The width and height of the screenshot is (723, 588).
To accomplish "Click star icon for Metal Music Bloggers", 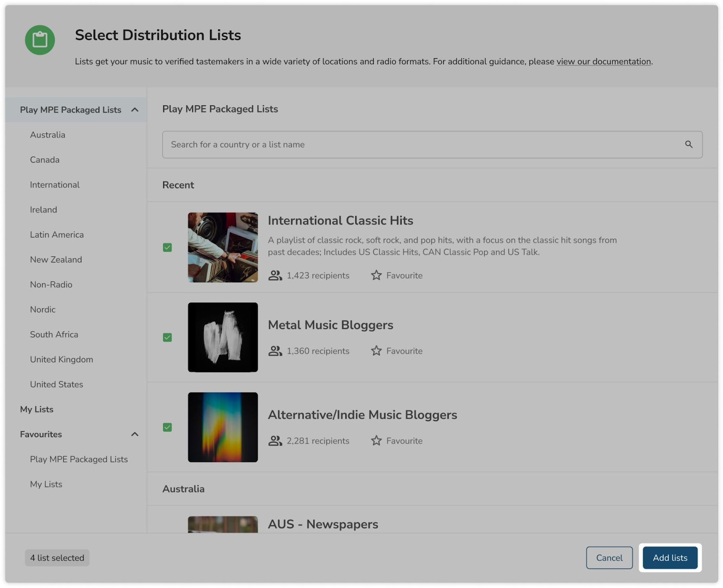I will (376, 350).
